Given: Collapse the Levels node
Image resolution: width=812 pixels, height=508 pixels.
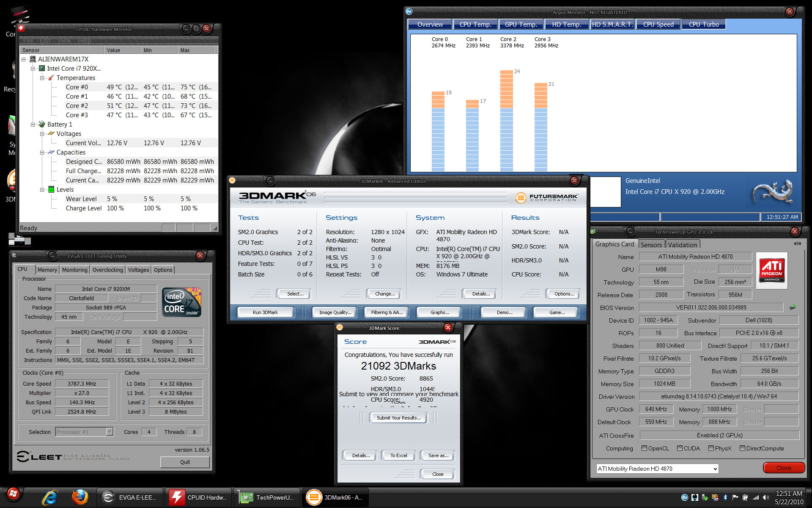Looking at the screenshot, I should pyautogui.click(x=42, y=190).
